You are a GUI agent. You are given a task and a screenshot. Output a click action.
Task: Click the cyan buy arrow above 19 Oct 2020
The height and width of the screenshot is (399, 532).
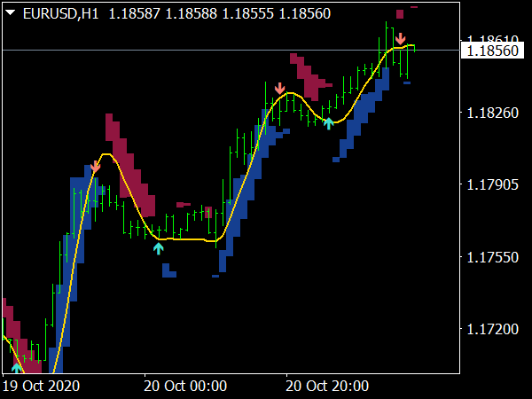16,368
